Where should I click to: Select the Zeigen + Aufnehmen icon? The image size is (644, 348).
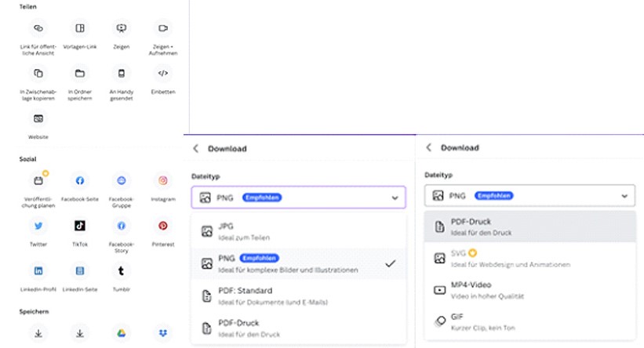pos(163,29)
